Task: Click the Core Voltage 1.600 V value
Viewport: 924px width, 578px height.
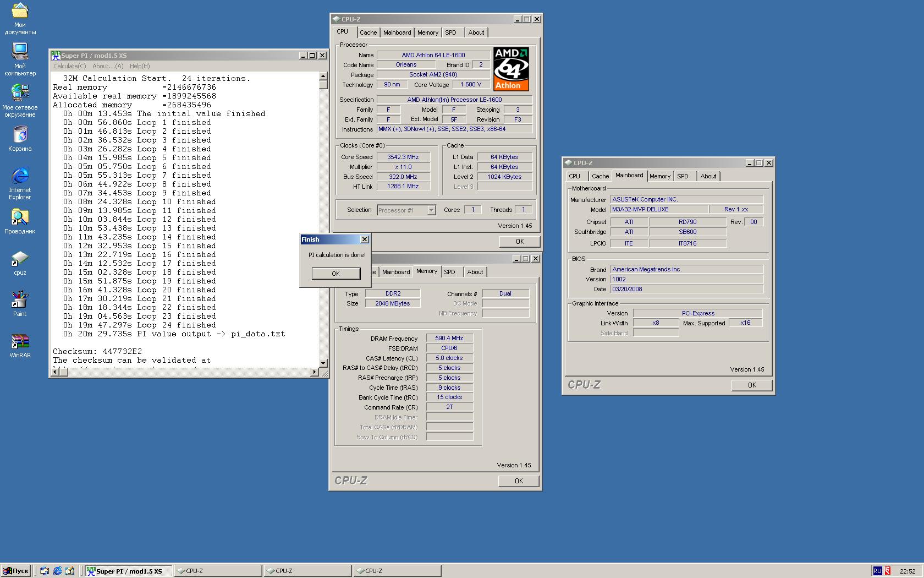Action: coord(471,84)
